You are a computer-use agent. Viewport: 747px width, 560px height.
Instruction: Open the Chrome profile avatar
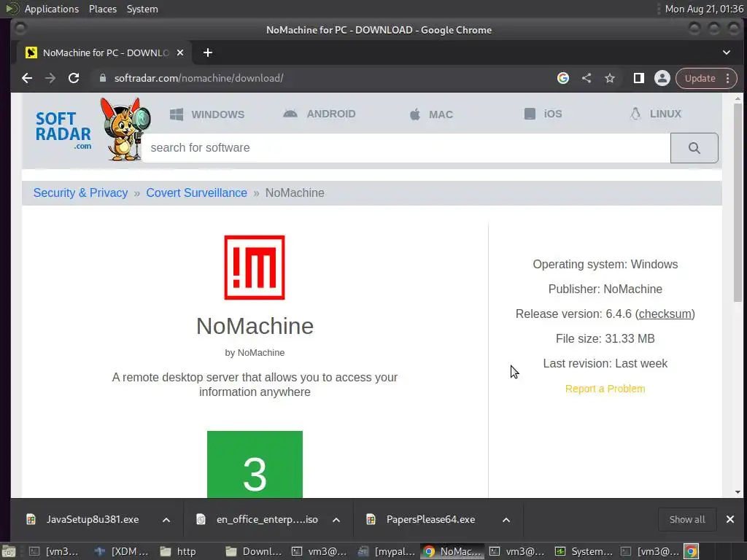(x=662, y=78)
